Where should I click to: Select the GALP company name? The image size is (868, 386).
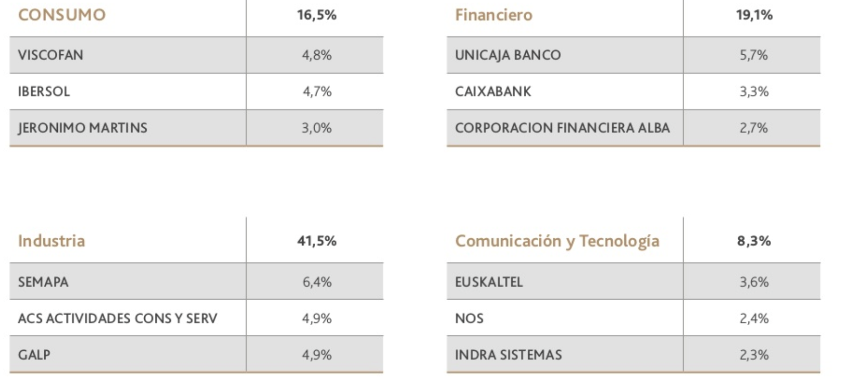point(34,354)
